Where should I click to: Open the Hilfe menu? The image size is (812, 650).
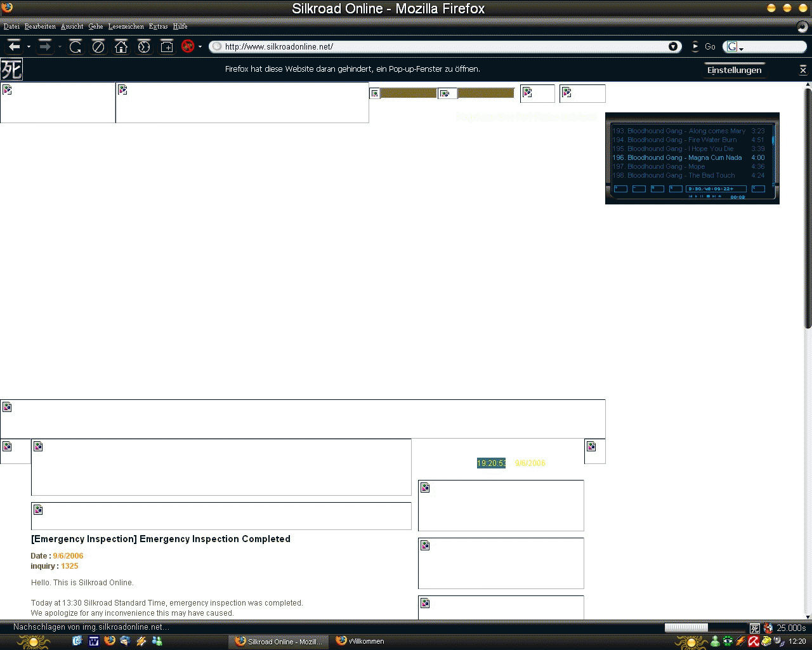coord(180,27)
